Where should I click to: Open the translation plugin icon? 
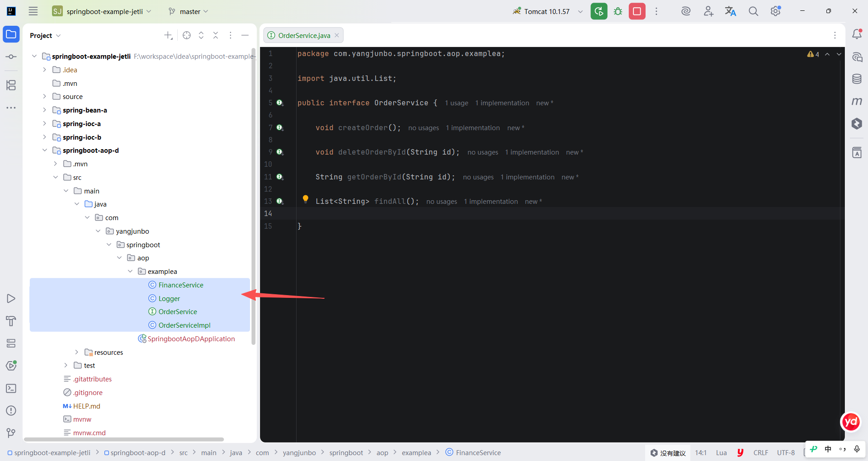pos(731,11)
